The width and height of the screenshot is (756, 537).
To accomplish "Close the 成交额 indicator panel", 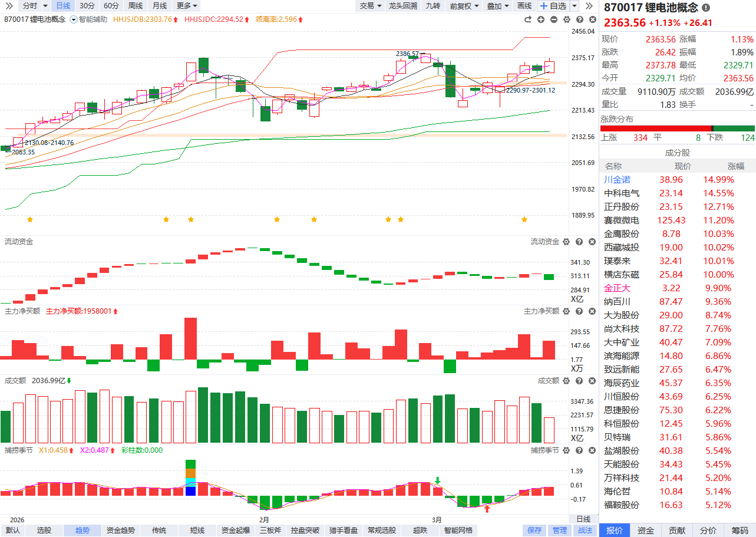I will tap(591, 381).
